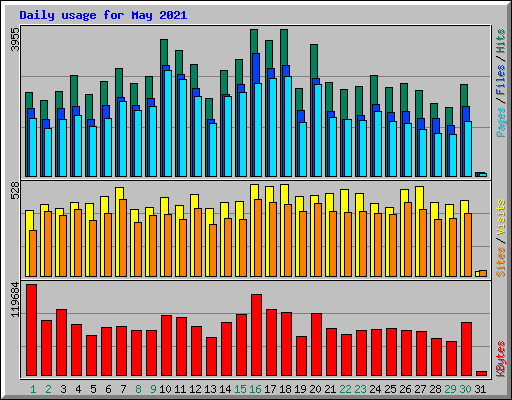Click day label 2 on the x-axis
The height and width of the screenshot is (400, 512).
pyautogui.click(x=48, y=389)
